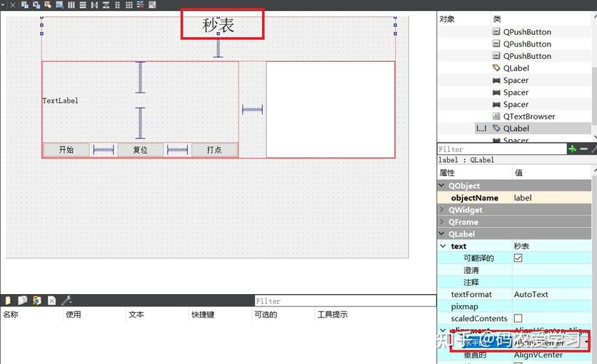Activate the Edit Tab Order icon
Screen dimensions: 597x364
[x=60, y=5]
